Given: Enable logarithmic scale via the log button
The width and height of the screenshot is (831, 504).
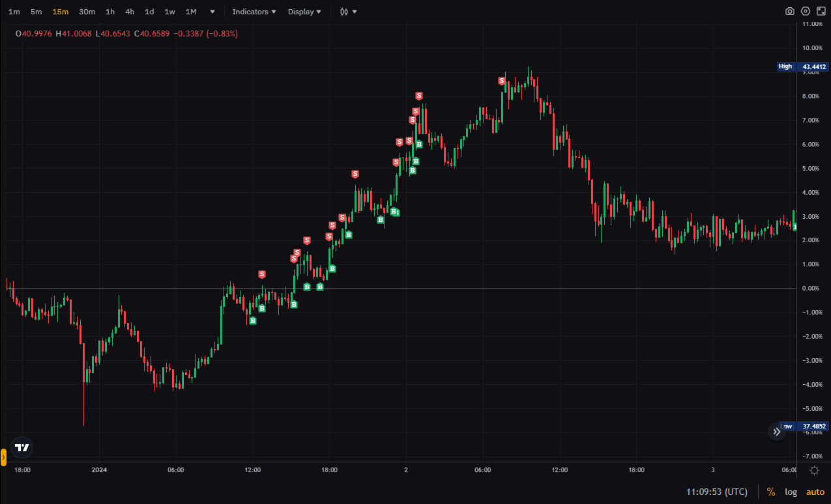Looking at the screenshot, I should 791,492.
